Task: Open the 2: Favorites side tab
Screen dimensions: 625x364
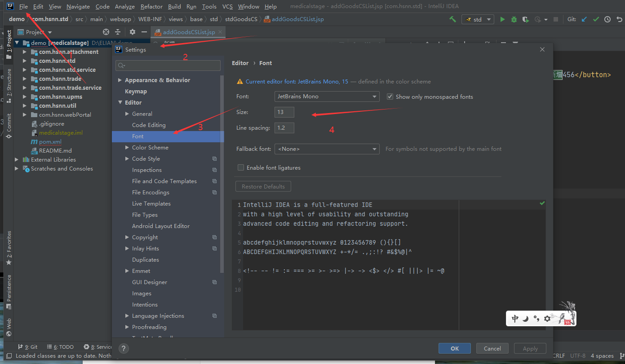Action: pyautogui.click(x=9, y=248)
